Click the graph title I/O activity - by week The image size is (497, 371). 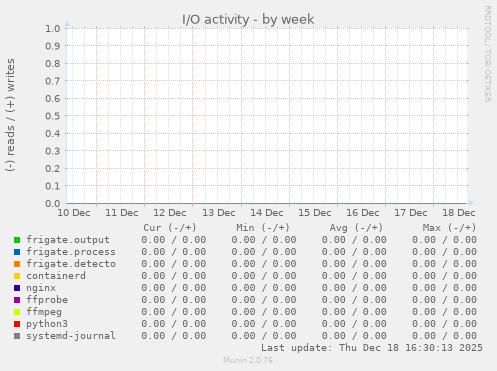(x=248, y=19)
